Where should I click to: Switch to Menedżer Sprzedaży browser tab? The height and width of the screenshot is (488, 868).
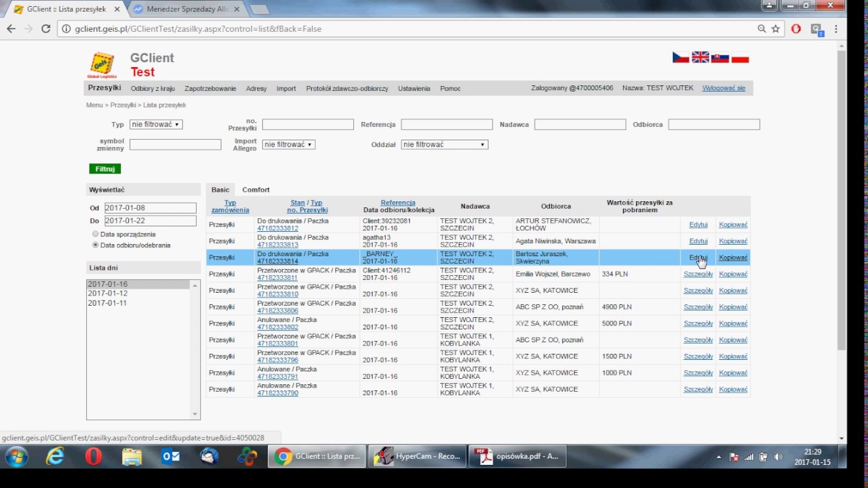click(189, 9)
